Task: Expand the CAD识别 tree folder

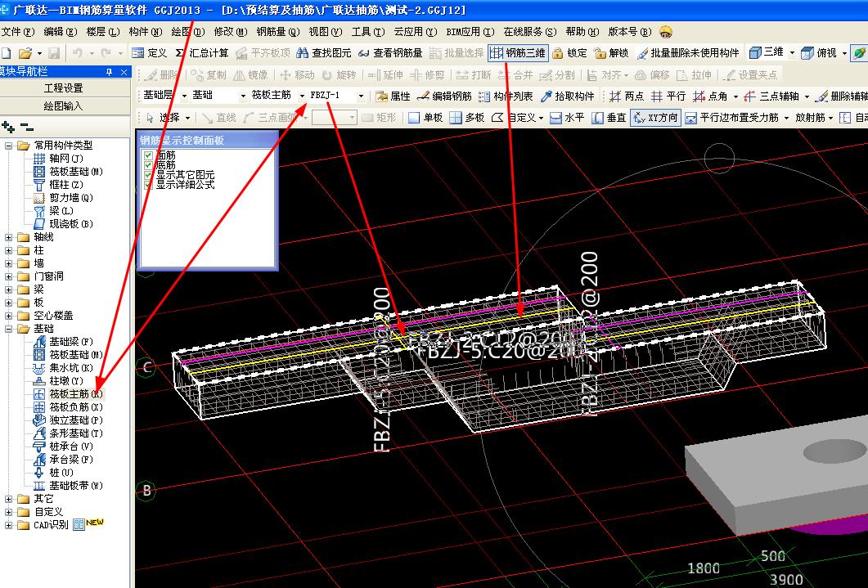Action: pyautogui.click(x=8, y=525)
